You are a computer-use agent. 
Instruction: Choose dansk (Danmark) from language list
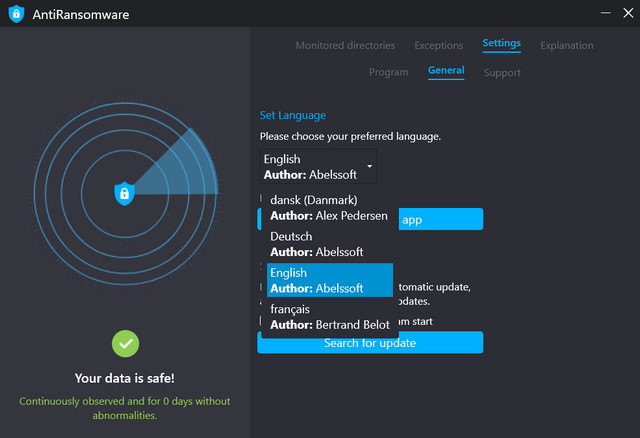328,207
